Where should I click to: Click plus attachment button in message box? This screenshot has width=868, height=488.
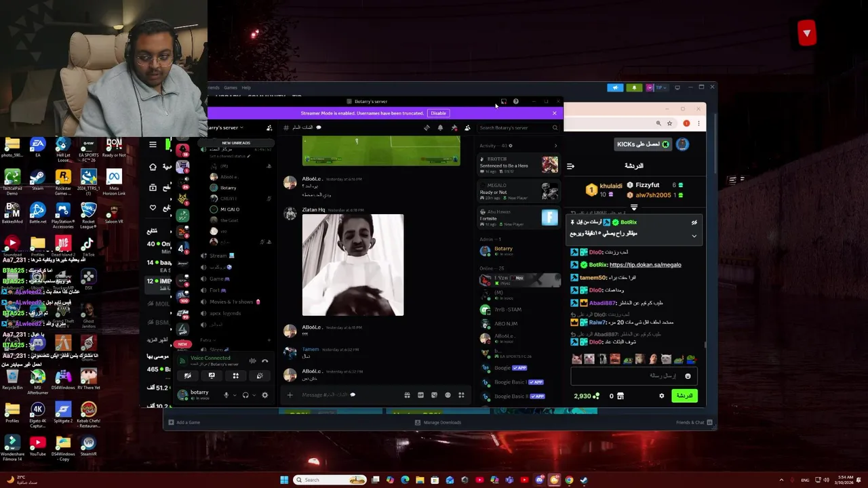click(x=290, y=395)
